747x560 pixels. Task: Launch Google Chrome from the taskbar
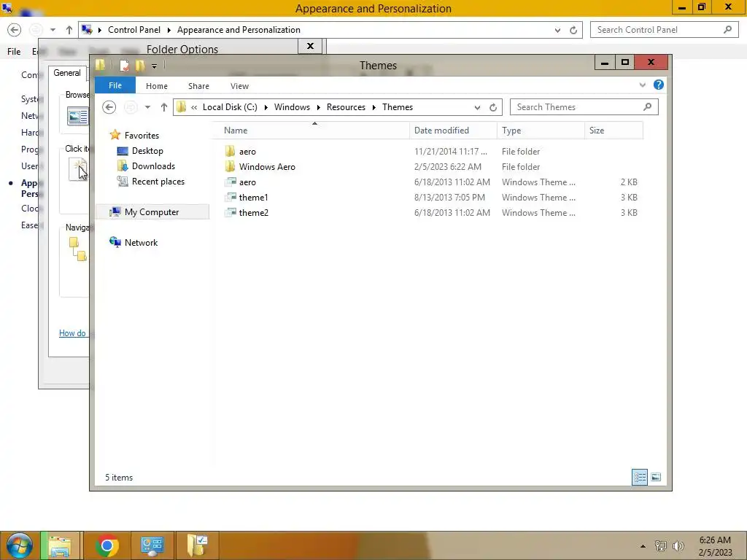point(107,545)
